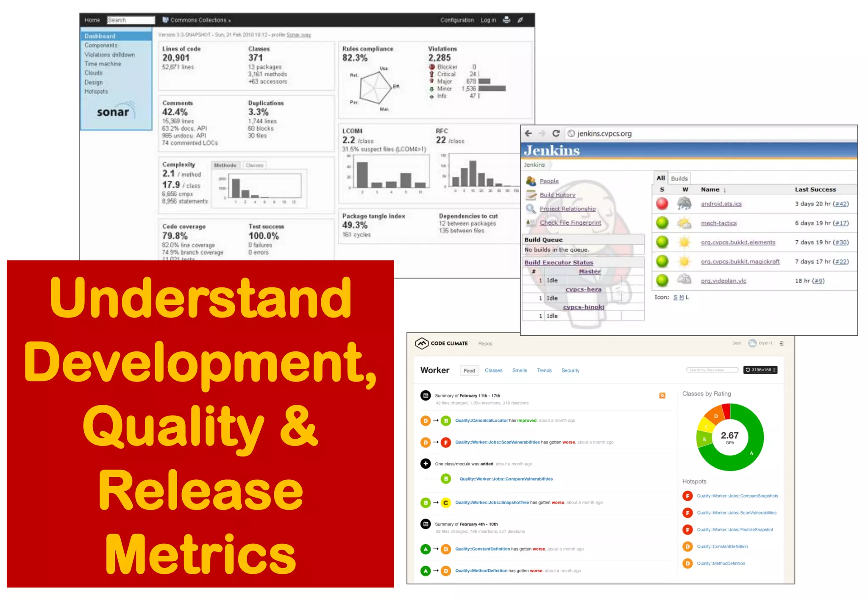
Task: Click the user avatar next to Bryan H.
Action: [752, 343]
